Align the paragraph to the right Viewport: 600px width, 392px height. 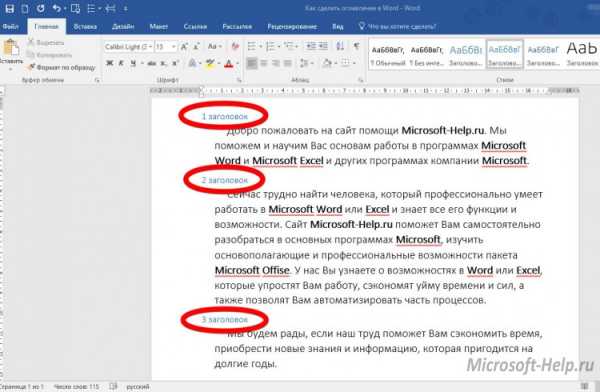pyautogui.click(x=276, y=63)
